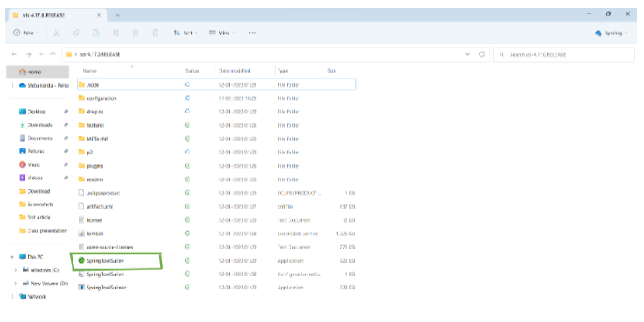
Task: Sort by the Name column header
Action: pos(89,71)
